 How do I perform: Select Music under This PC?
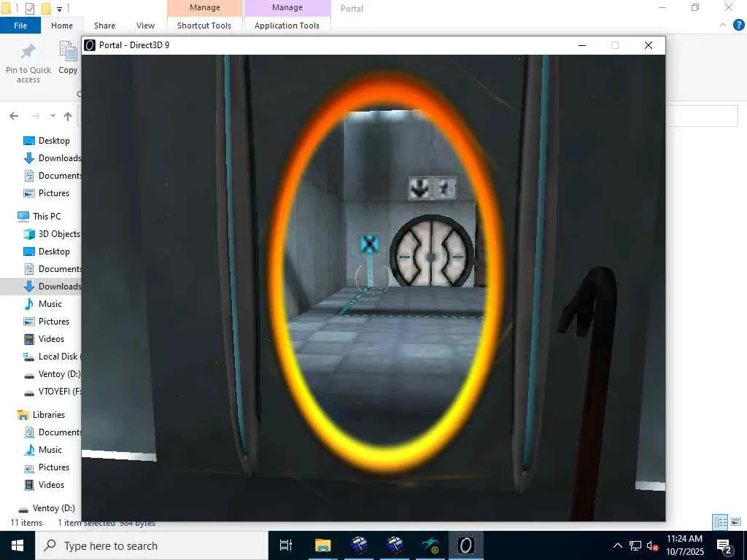pyautogui.click(x=50, y=304)
